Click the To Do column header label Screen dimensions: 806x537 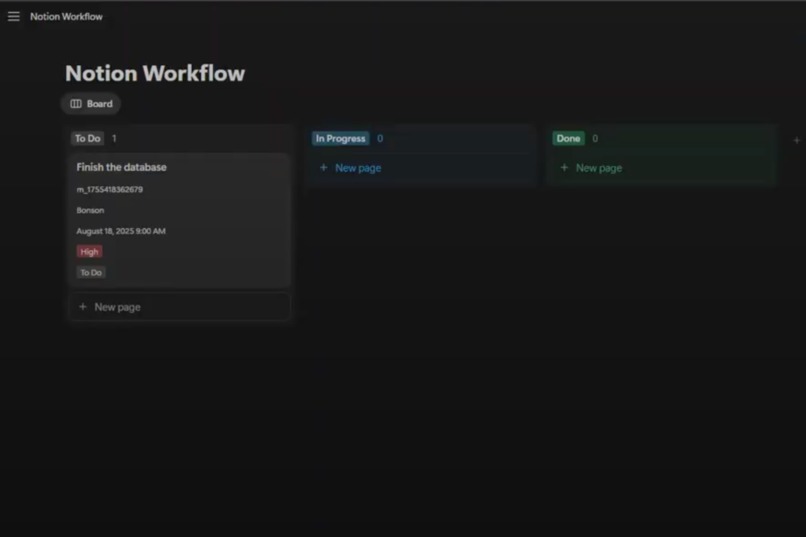tap(87, 138)
